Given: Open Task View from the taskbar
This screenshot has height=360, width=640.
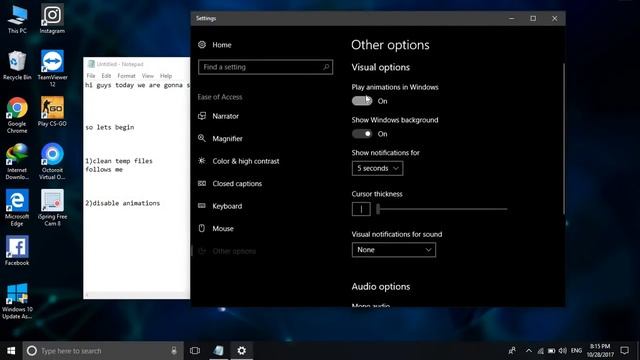Looking at the screenshot, I should tap(195, 351).
